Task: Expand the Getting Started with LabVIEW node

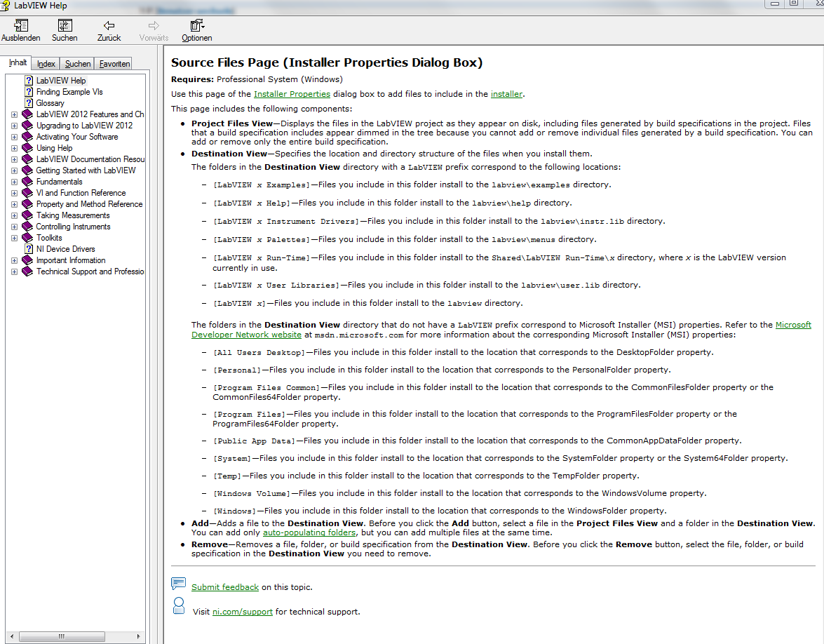Action: coord(14,170)
